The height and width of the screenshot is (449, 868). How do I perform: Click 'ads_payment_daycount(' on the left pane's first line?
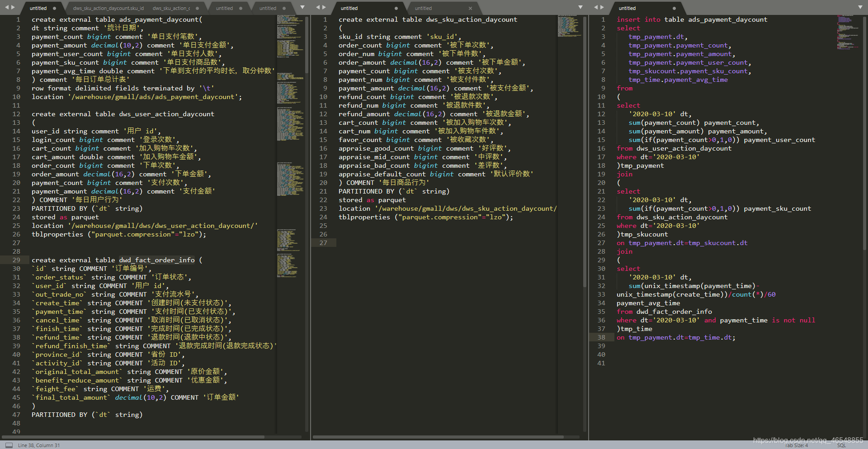(160, 19)
